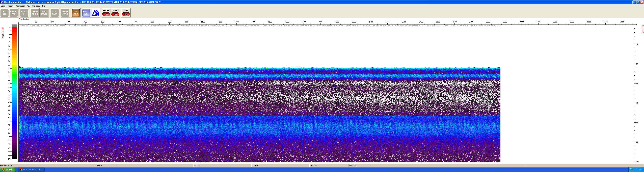This screenshot has width=644, height=172.
Task: Open the Setup menu
Action: tap(3, 6)
